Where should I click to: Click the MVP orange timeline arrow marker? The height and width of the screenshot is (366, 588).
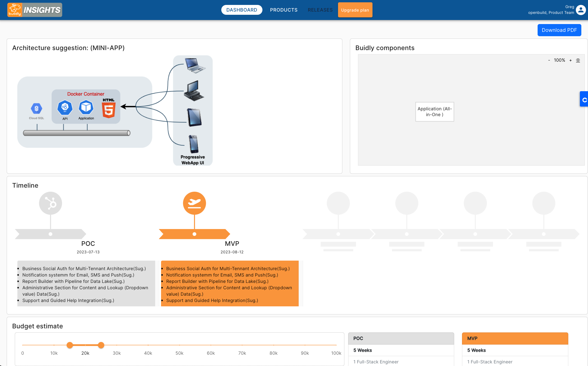[x=194, y=234]
